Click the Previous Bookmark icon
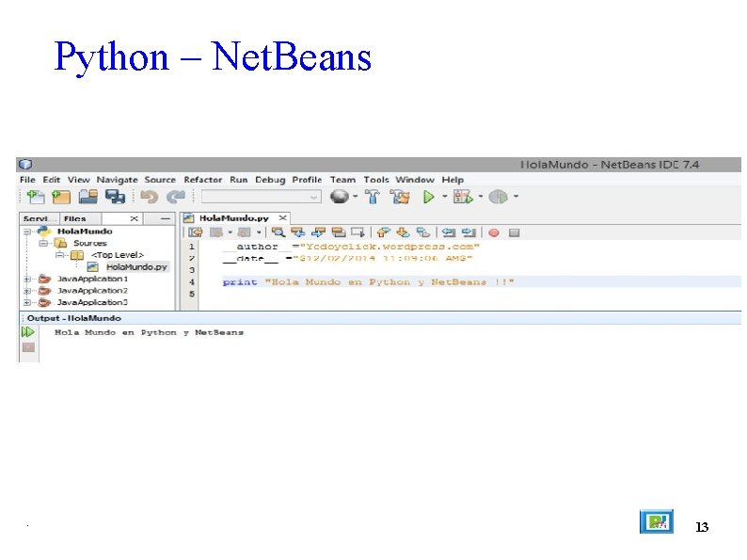The height and width of the screenshot is (560, 747). click(x=384, y=232)
